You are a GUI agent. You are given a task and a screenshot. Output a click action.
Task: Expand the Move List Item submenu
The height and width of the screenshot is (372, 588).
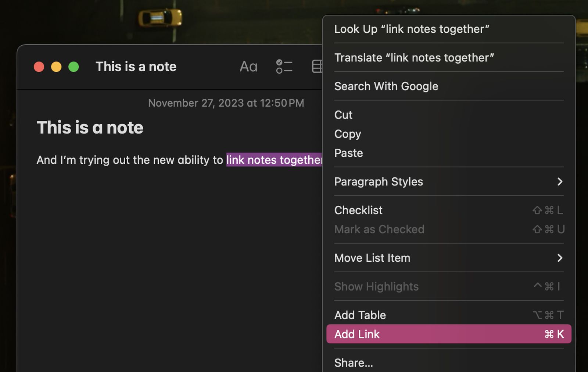pyautogui.click(x=372, y=258)
